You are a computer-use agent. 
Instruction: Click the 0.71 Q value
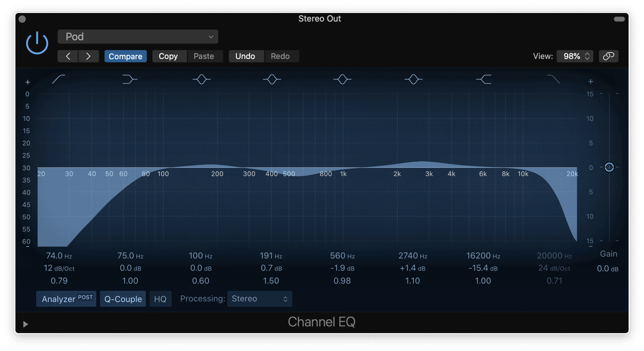pyautogui.click(x=554, y=281)
